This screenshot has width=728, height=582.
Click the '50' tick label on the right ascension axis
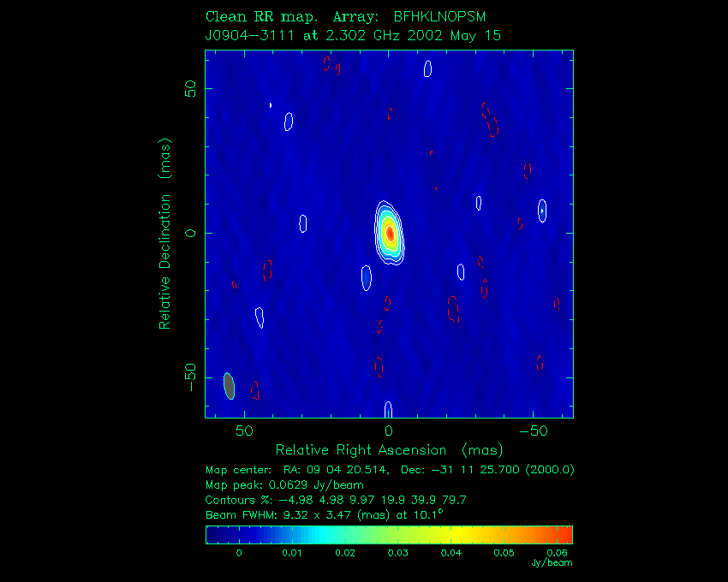point(244,431)
